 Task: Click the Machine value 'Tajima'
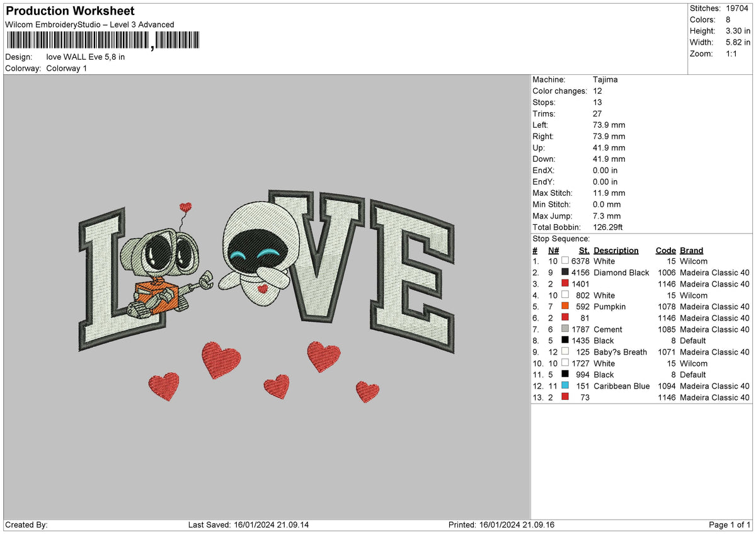tap(605, 79)
